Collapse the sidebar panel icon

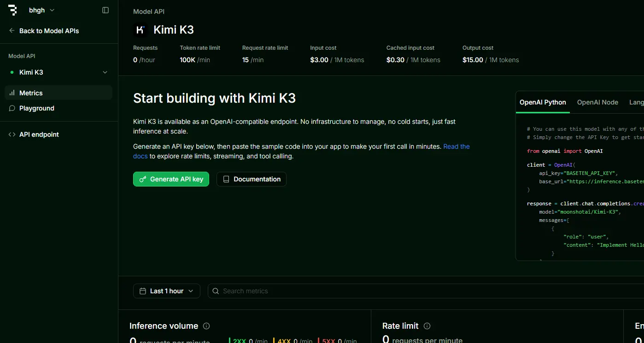tap(105, 10)
